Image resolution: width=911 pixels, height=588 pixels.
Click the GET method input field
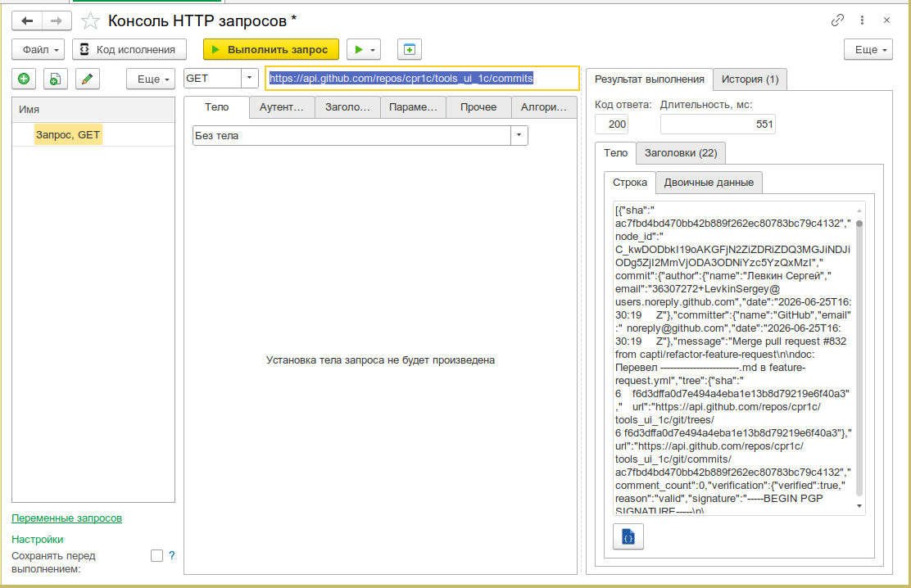[213, 78]
